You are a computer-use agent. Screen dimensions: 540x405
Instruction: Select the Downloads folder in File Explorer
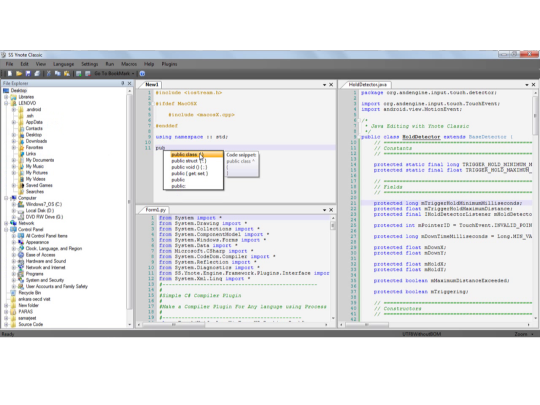tap(36, 141)
